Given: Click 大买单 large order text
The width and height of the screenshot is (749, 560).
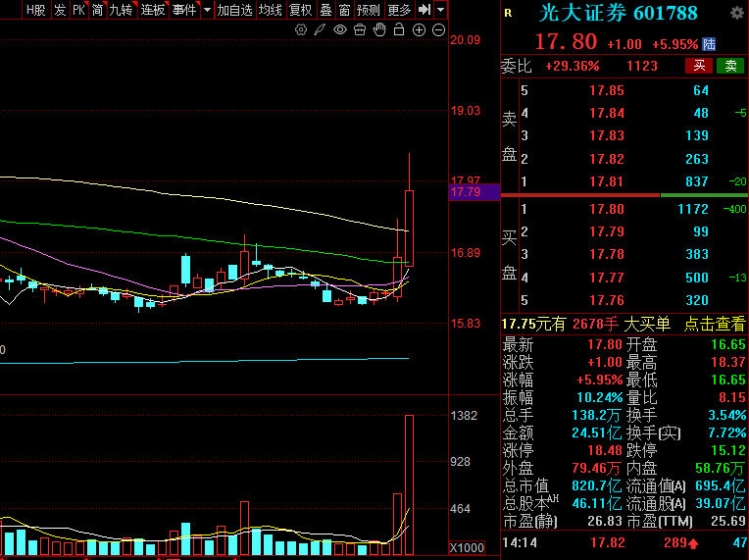Looking at the screenshot, I should [647, 324].
